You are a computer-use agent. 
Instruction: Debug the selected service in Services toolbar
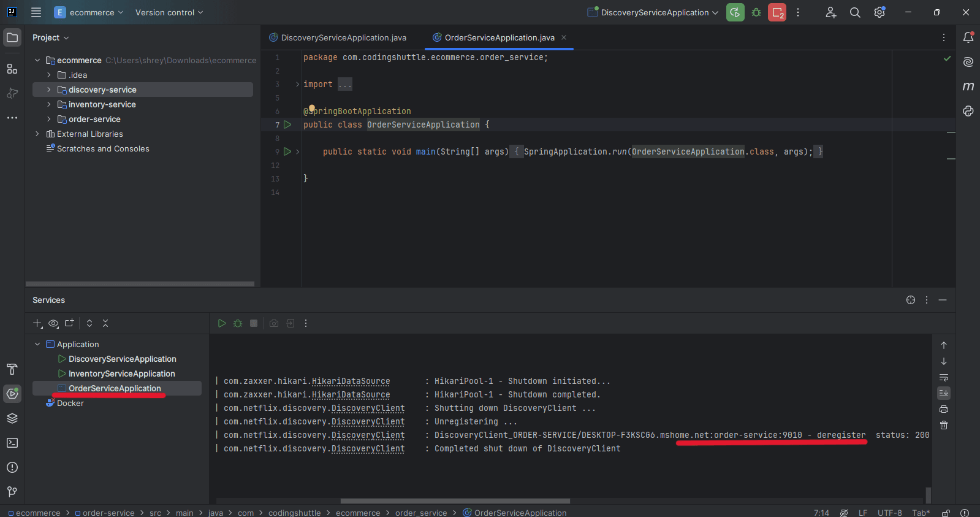pos(238,323)
